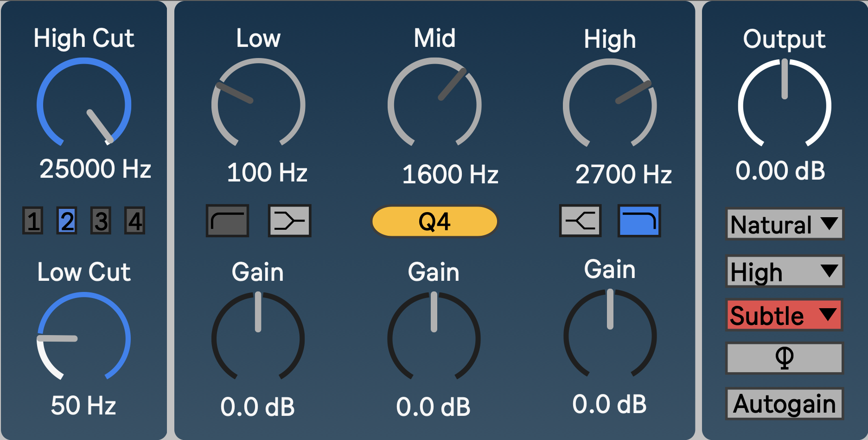Open the High quality dropdown
This screenshot has height=440, width=868.
click(x=784, y=272)
